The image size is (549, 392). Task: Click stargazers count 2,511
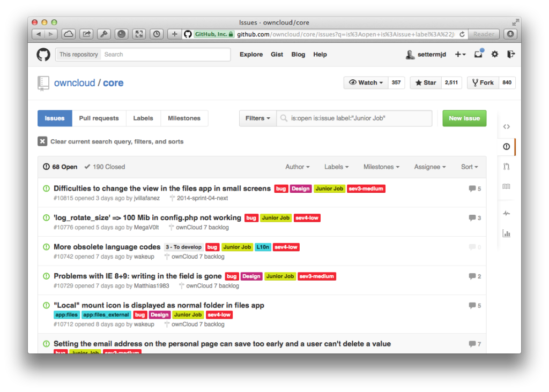pyautogui.click(x=451, y=82)
